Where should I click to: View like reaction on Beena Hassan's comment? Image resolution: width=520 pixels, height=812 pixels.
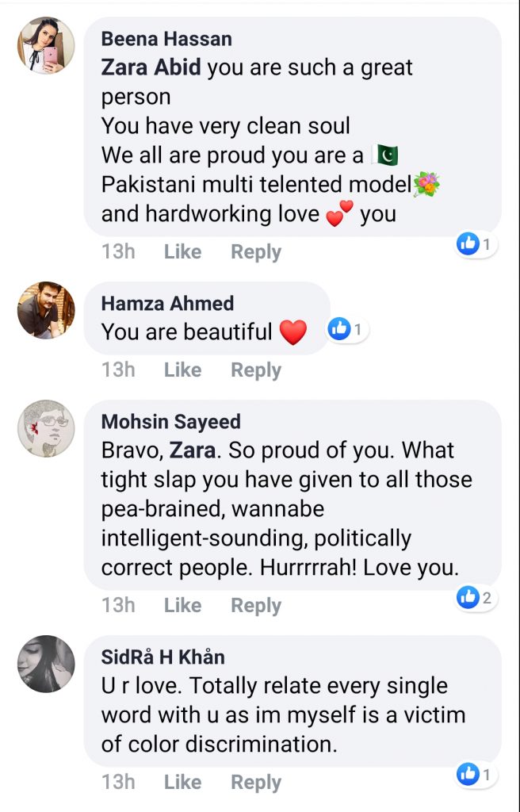[x=476, y=245]
